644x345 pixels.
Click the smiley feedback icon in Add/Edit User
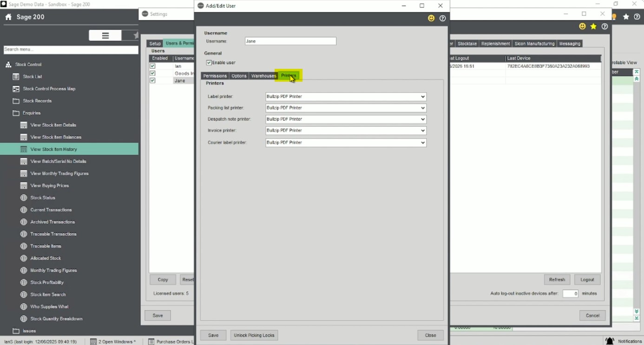(x=431, y=18)
